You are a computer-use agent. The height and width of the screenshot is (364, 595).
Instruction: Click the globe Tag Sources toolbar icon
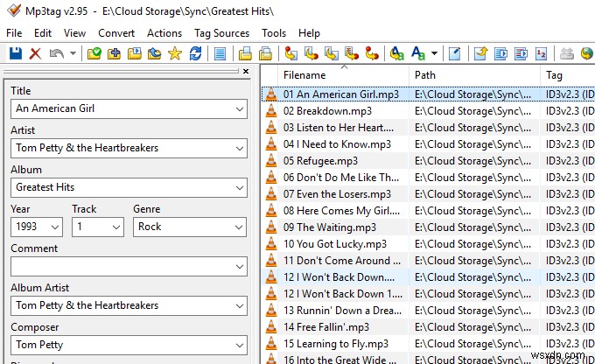586,53
